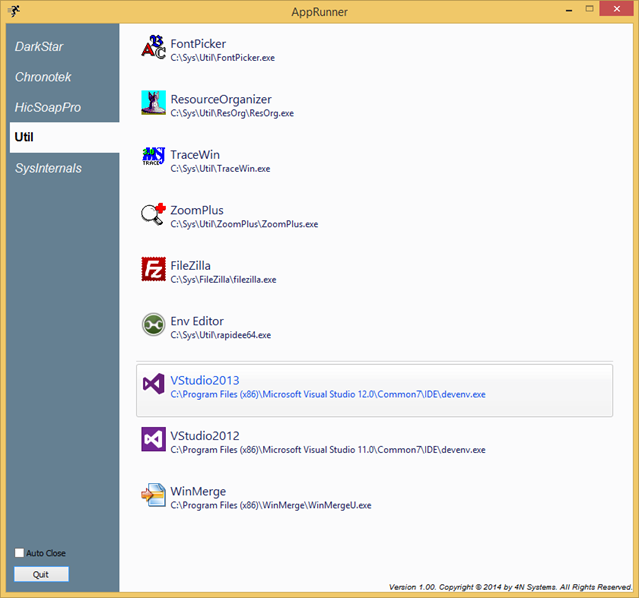
Task: Click the WinMergeU.exe path text
Action: coord(271,505)
